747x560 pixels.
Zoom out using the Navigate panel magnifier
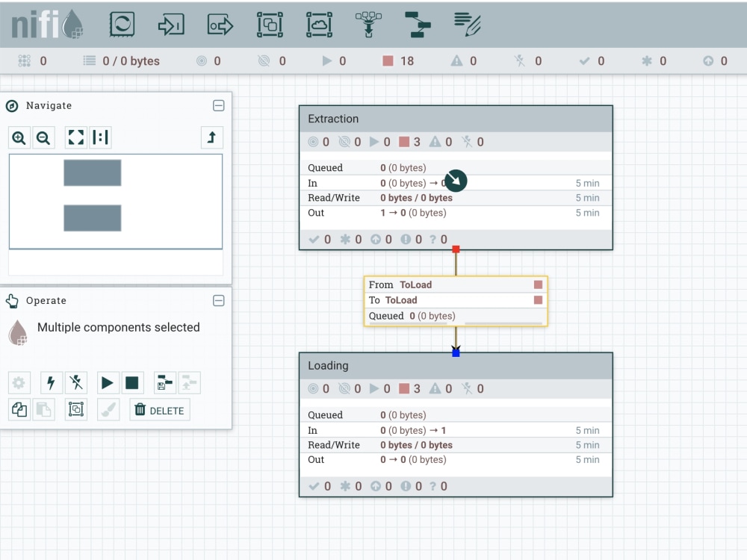point(43,137)
